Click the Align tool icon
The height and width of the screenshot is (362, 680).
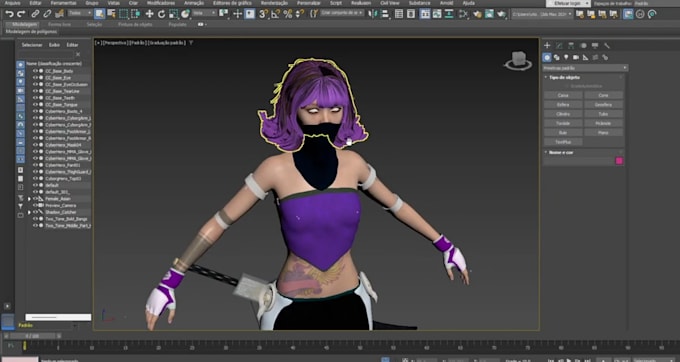[385, 14]
